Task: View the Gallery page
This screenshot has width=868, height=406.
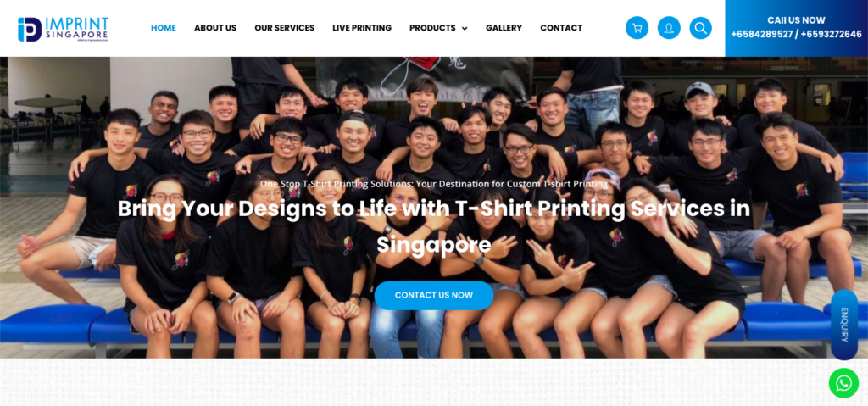Action: click(504, 28)
